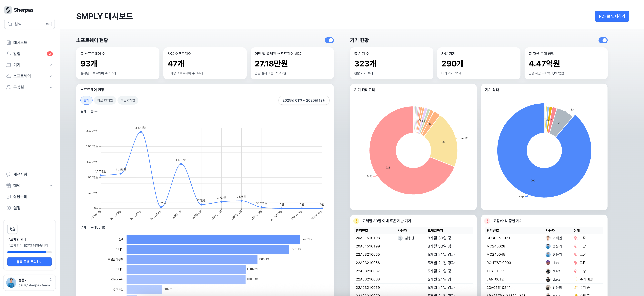This screenshot has height=296, width=644.
Task: Click the 무료체험 refresh icon
Action: pyautogui.click(x=13, y=229)
